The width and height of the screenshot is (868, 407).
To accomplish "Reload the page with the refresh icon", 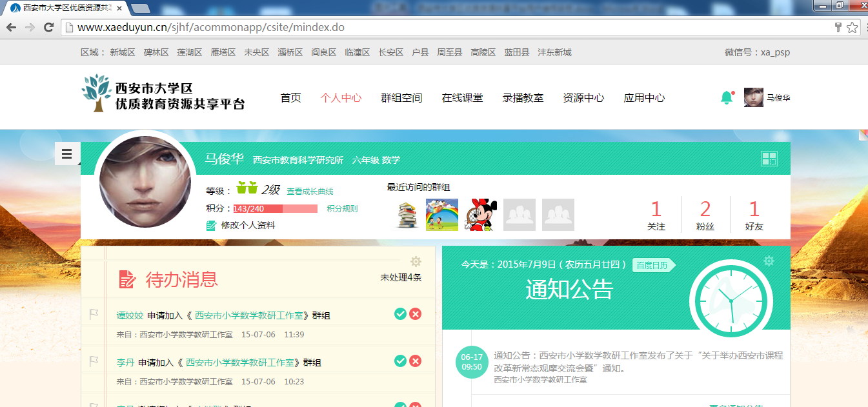I will pyautogui.click(x=48, y=27).
